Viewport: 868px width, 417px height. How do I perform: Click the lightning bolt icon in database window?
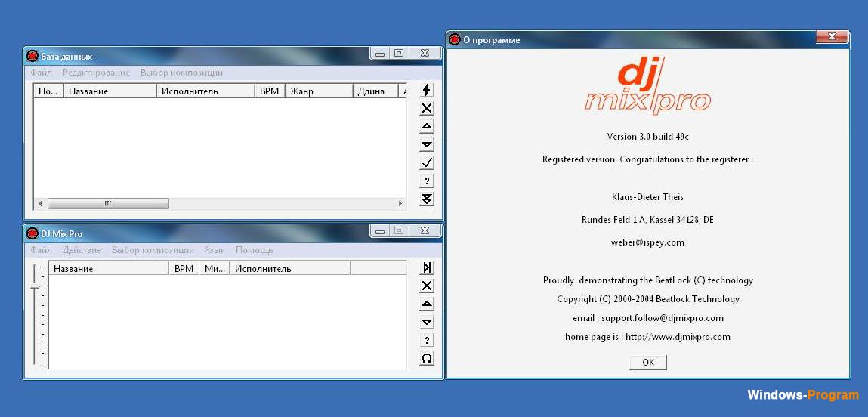point(427,90)
